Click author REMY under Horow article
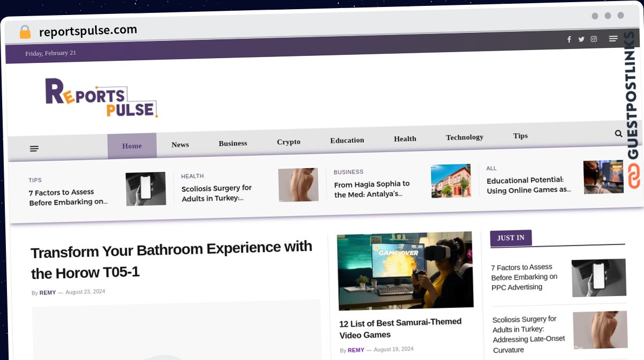644x360 pixels. tap(48, 293)
